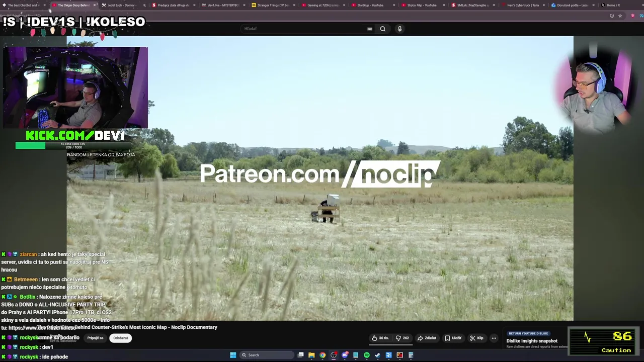Create a clip with Klip button
This screenshot has height=362, width=644.
tap(476, 338)
